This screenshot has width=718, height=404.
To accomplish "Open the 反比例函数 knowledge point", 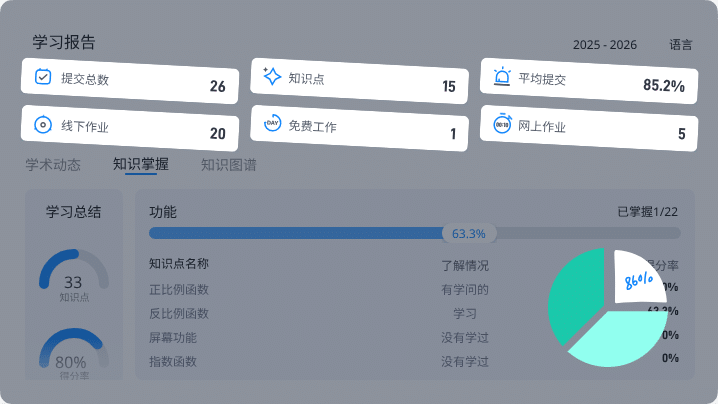I will [179, 313].
